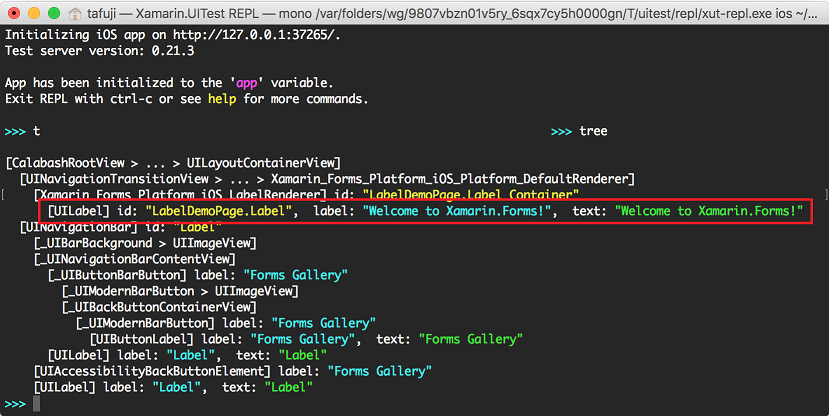The image size is (829, 416).
Task: Click the magenta 'app' variable word
Action: pyautogui.click(x=246, y=83)
